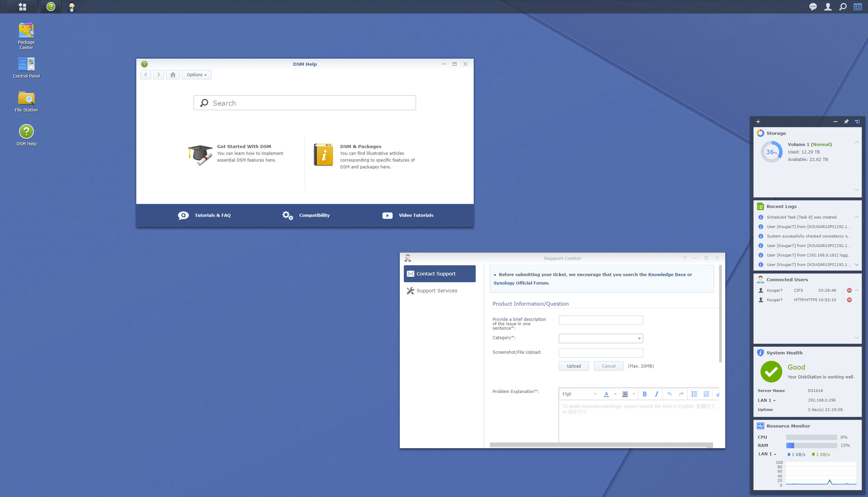Pin the widgets panel
This screenshot has height=497, width=868.
pyautogui.click(x=846, y=122)
